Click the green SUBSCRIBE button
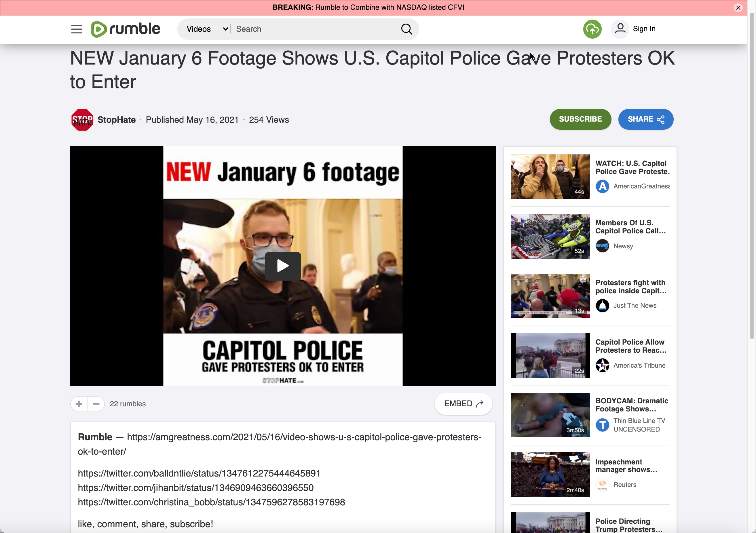 pyautogui.click(x=580, y=119)
